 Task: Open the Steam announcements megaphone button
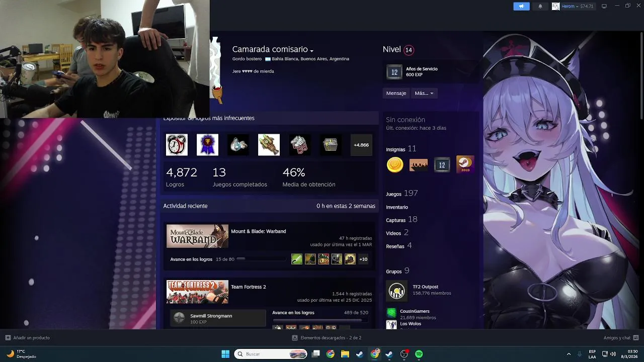(x=521, y=6)
